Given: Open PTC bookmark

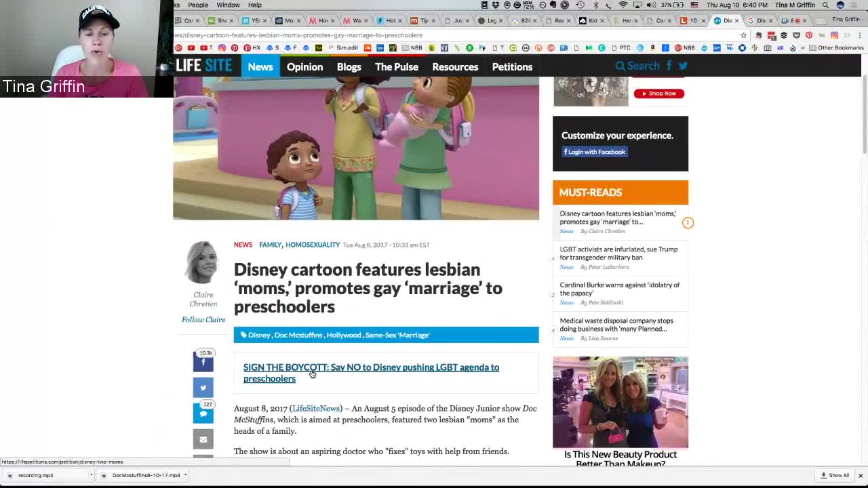Looking at the screenshot, I should (620, 47).
